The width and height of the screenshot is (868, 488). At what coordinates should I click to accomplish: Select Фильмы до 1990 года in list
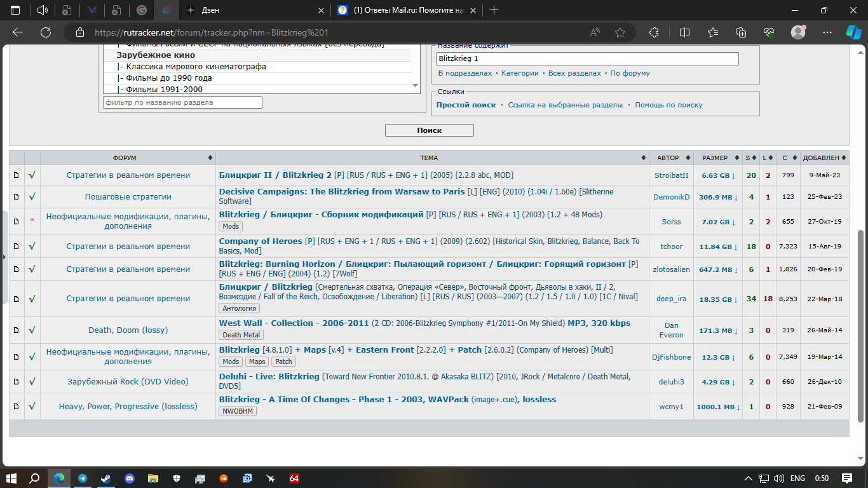click(x=169, y=78)
